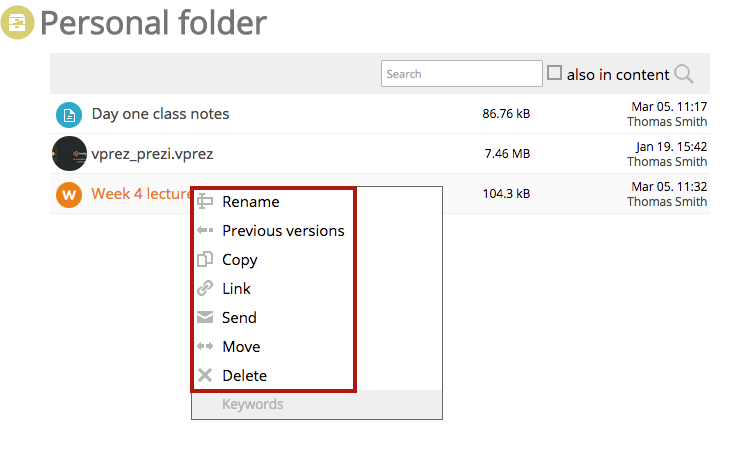The image size is (738, 465).
Task: Choose Delete from the context menu
Action: [244, 376]
